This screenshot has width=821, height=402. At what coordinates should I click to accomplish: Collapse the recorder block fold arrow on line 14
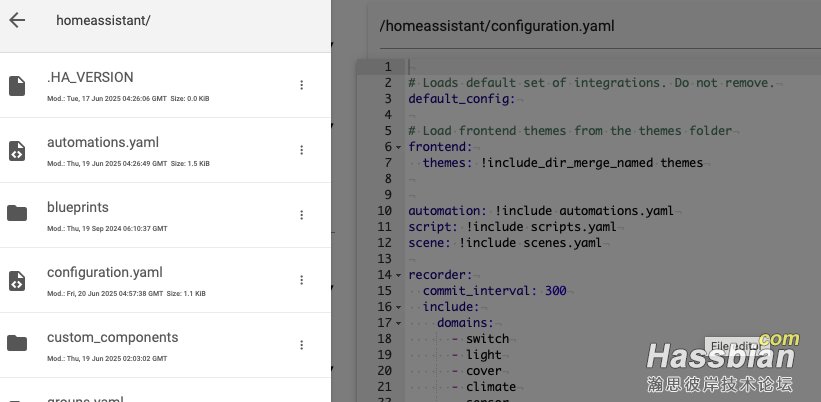(398, 275)
